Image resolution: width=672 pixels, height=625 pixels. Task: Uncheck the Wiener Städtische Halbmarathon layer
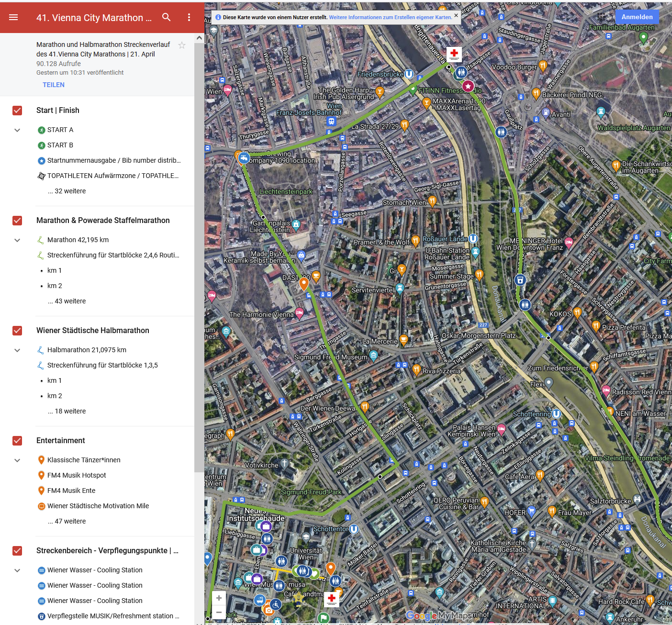point(17,331)
